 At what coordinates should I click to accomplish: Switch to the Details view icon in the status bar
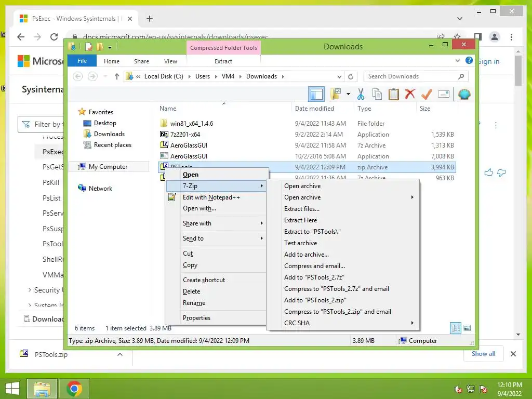(x=456, y=328)
